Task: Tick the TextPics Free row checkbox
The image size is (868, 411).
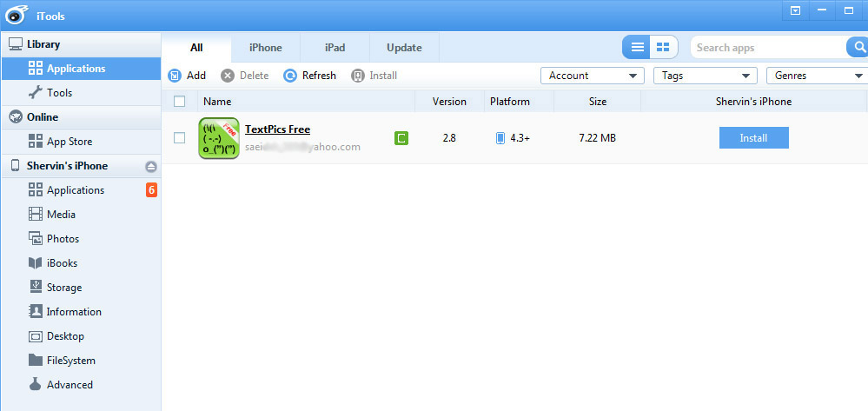Action: 179,138
